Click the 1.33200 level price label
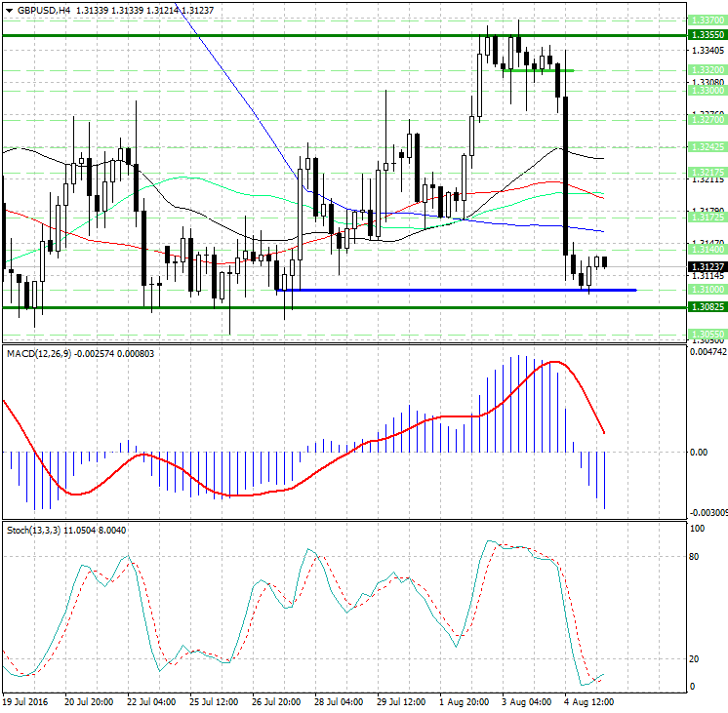 coord(706,70)
